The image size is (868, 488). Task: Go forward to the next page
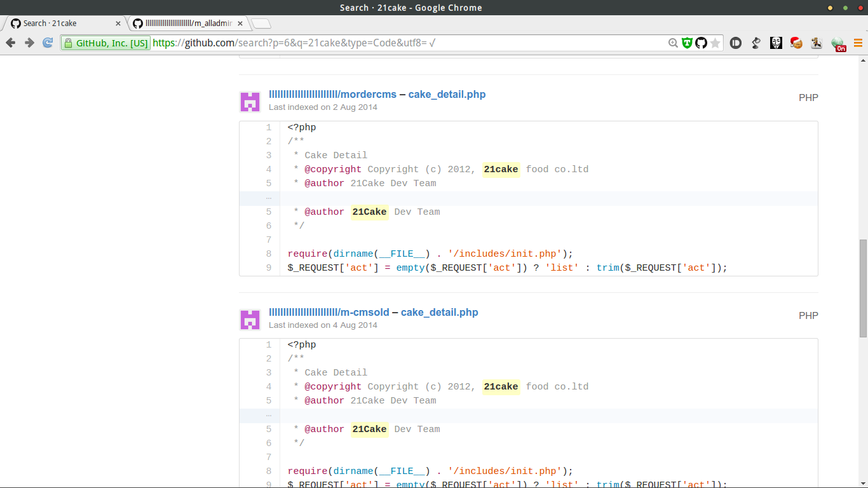coord(29,43)
